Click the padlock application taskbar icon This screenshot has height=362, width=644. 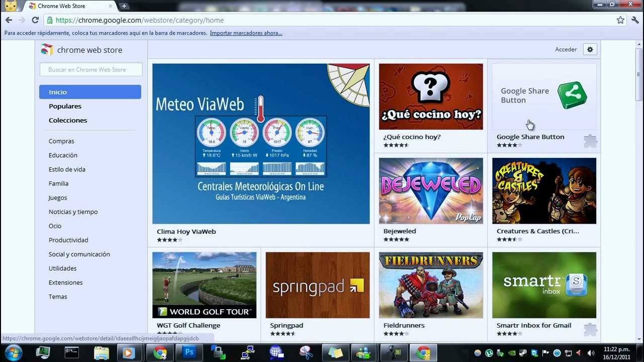(218, 352)
